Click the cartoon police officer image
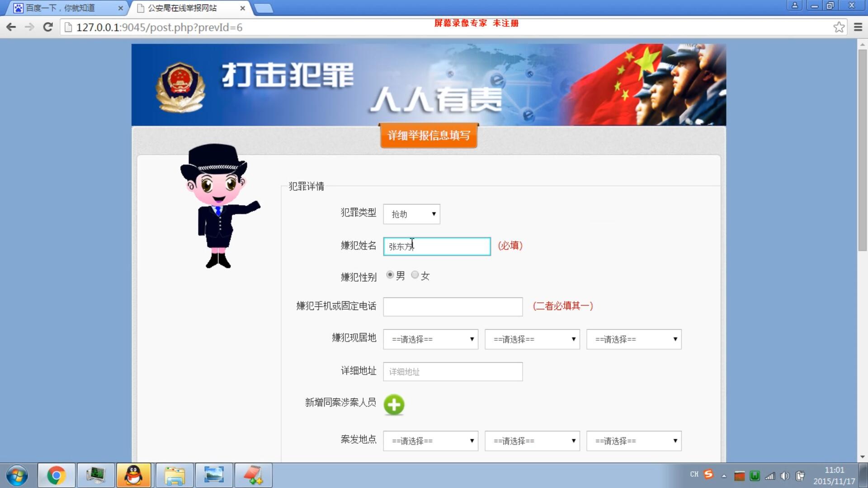 tap(220, 206)
